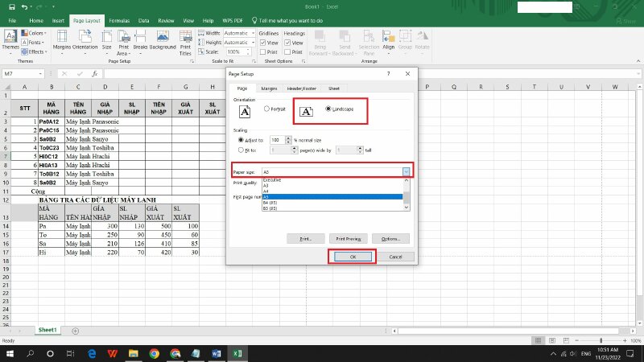Viewport: 644px width, 362px height.
Task: Expand the Paper size dropdown arrow
Action: pyautogui.click(x=407, y=171)
